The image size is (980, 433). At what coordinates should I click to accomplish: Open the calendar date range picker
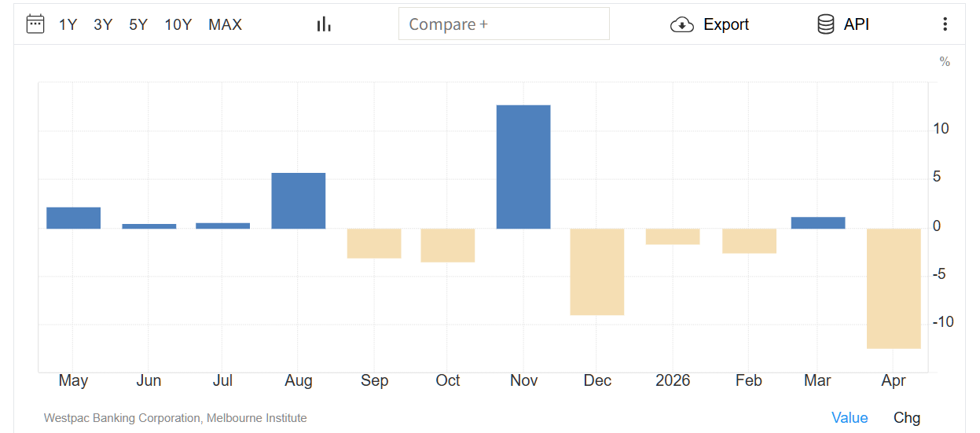[35, 24]
